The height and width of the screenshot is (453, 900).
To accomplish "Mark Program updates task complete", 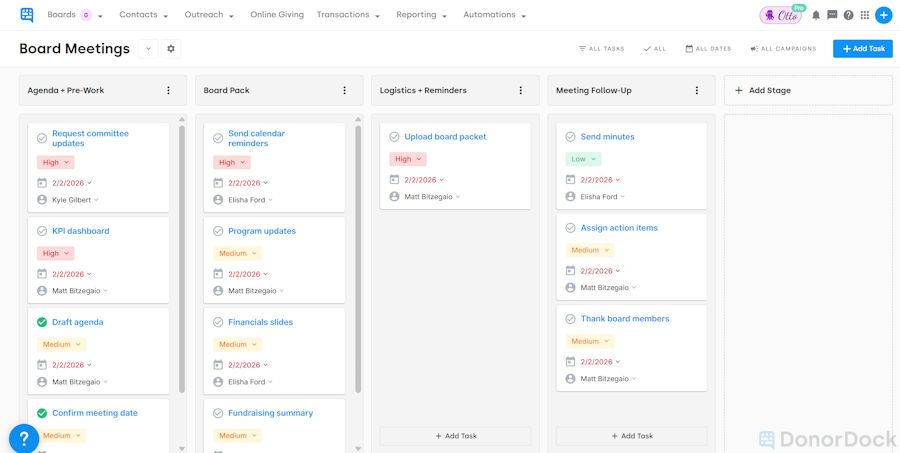I will click(x=218, y=231).
